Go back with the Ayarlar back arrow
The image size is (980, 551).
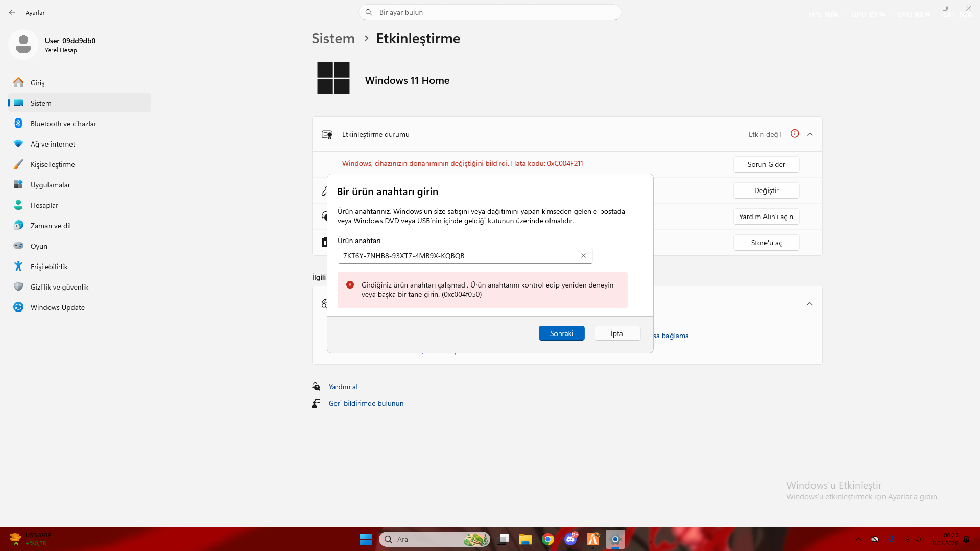pos(12,12)
